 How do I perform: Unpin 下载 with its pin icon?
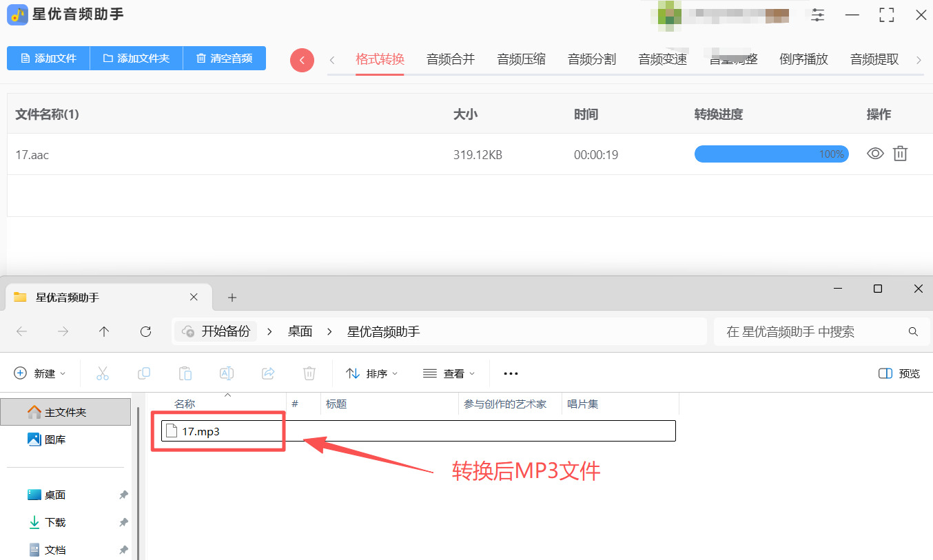(123, 522)
